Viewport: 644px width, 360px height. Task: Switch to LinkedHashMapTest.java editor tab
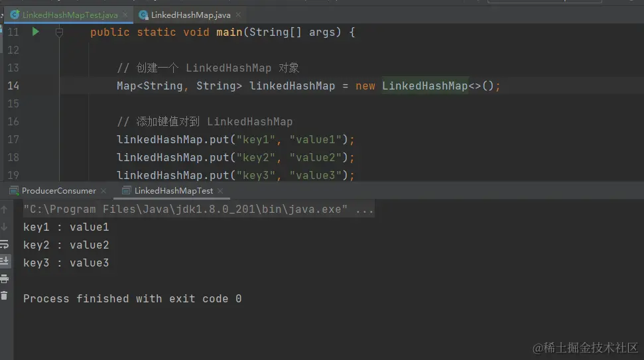70,15
